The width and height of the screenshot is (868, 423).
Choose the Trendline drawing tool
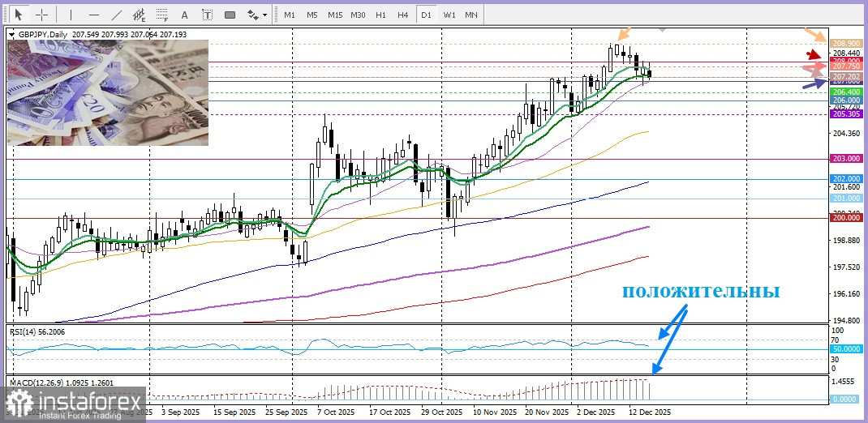118,15
